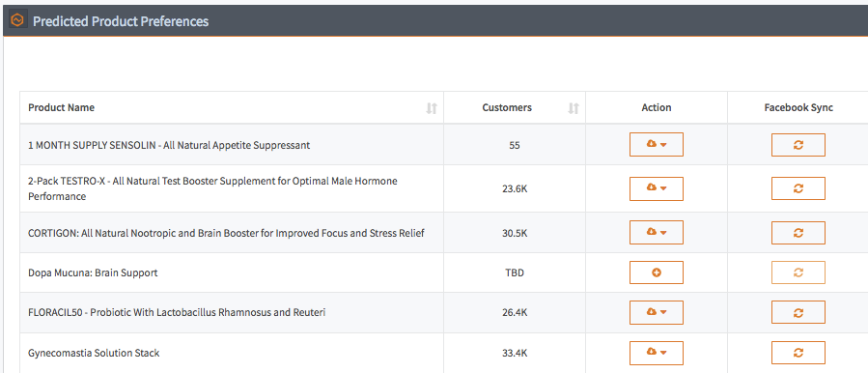Viewport: 868px width, 373px height.
Task: Click the customers value 23.6K
Action: pos(515,189)
